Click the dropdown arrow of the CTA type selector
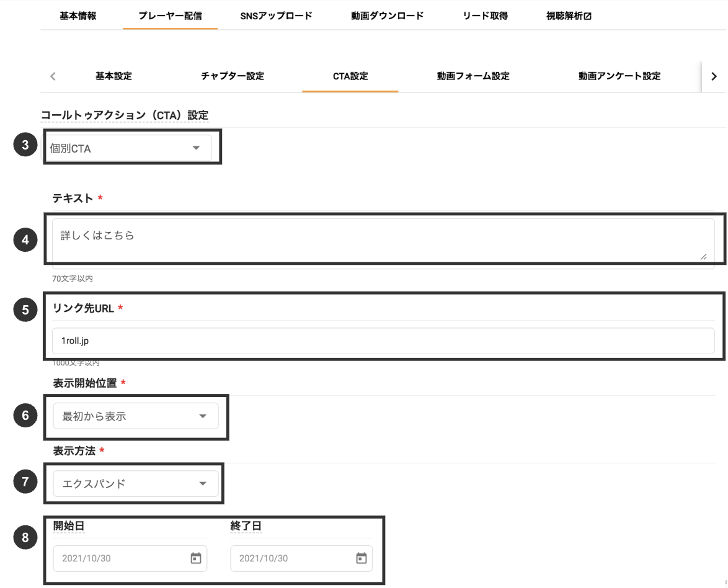Viewport: 728px width, 588px height. tap(197, 148)
